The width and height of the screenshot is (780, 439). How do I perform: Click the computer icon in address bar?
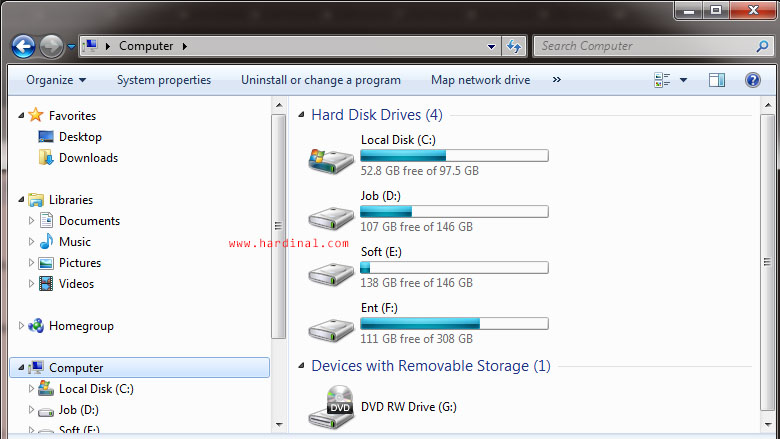91,46
